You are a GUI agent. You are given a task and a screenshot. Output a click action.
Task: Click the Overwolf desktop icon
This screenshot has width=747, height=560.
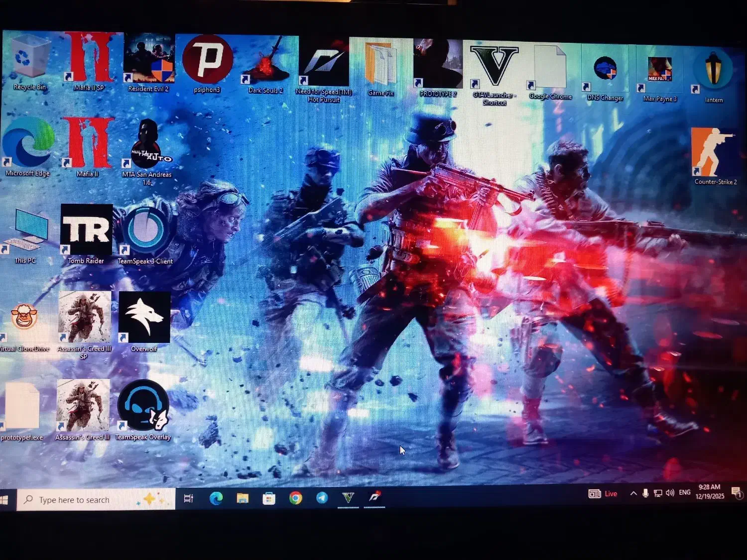144,318
